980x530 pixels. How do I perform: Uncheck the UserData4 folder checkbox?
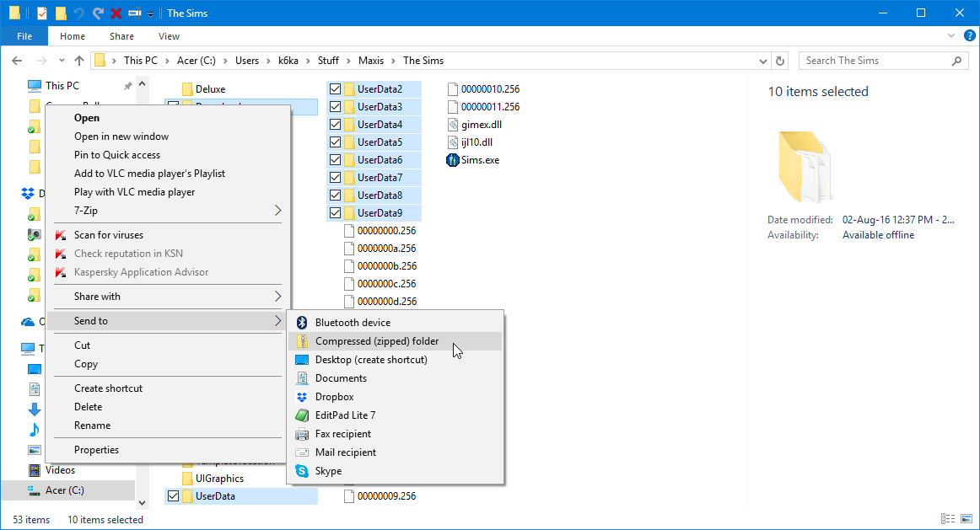(335, 124)
